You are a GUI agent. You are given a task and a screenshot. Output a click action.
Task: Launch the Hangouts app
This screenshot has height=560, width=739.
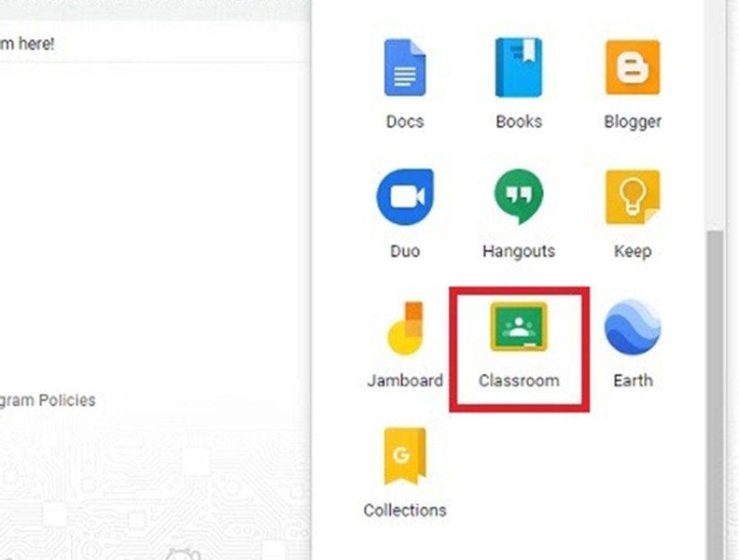519,197
